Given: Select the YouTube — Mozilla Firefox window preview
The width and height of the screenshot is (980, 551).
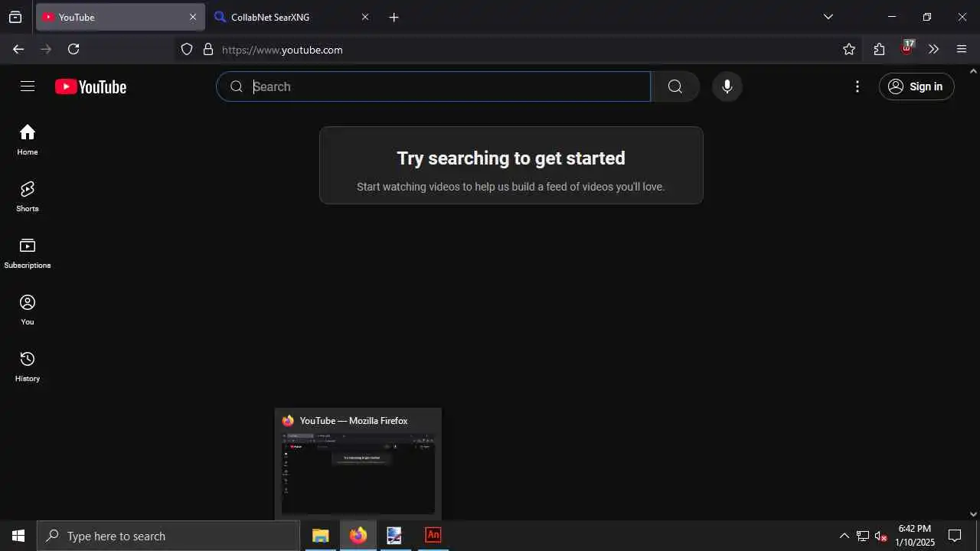Looking at the screenshot, I should point(358,465).
